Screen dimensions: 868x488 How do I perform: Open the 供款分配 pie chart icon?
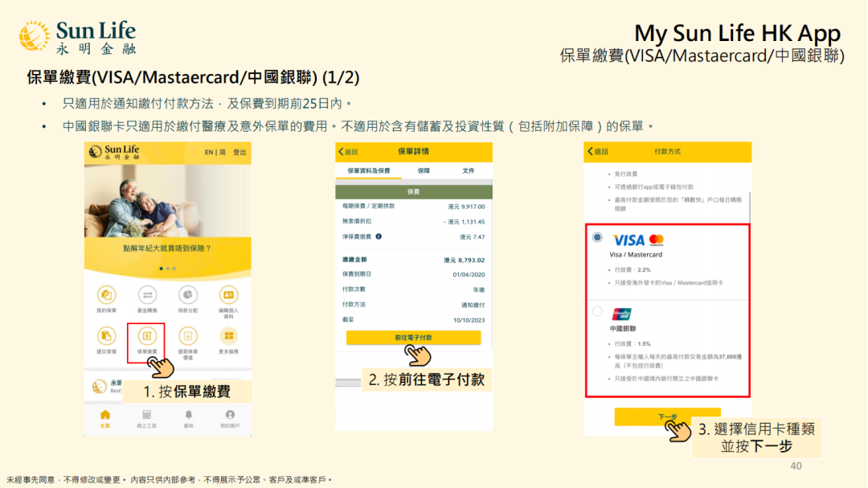pyautogui.click(x=187, y=295)
